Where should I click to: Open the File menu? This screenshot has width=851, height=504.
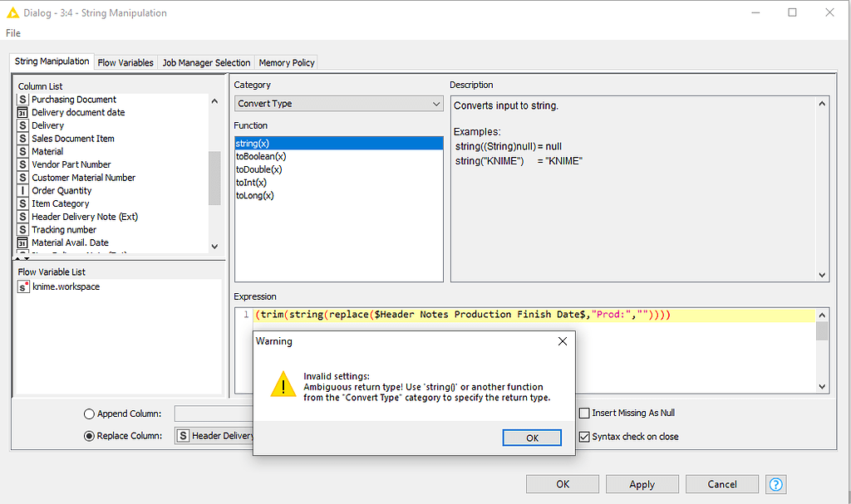[x=12, y=33]
